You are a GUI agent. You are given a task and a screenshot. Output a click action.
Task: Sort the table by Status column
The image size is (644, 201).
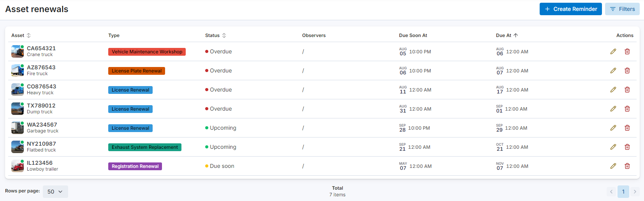point(224,35)
